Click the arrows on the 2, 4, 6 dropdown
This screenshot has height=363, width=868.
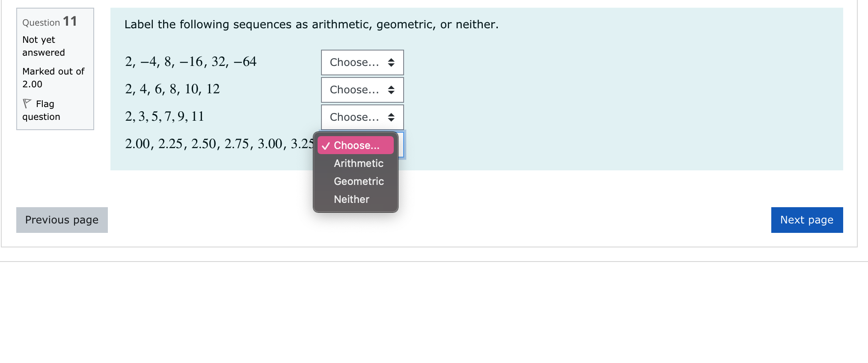(x=391, y=90)
